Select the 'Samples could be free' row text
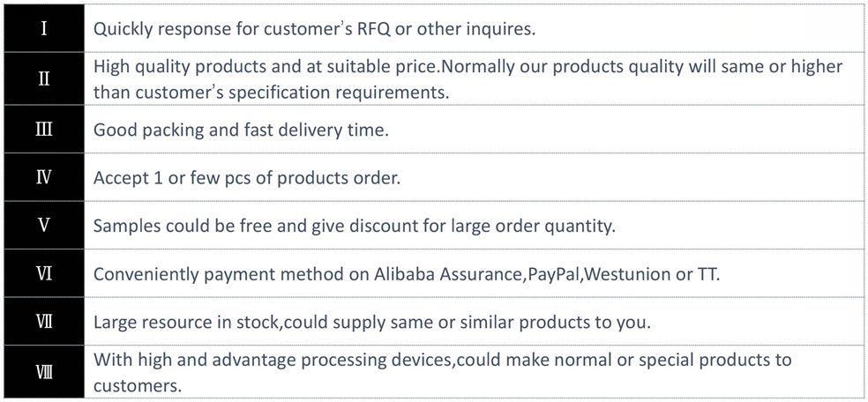Viewport: 868px width, 402px height. (354, 226)
